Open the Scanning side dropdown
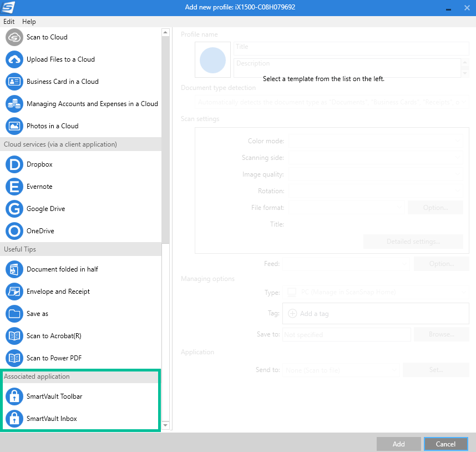 click(376, 157)
